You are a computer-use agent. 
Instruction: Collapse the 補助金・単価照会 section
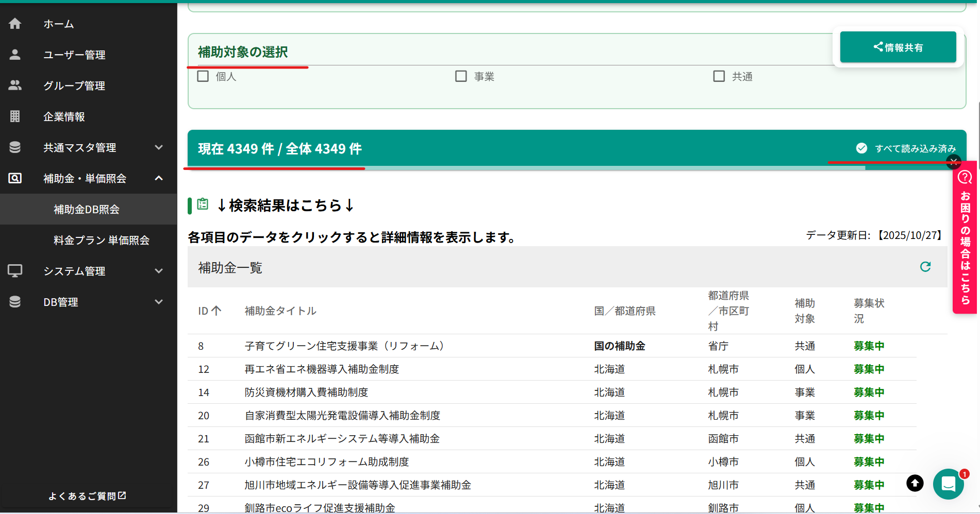tap(159, 178)
